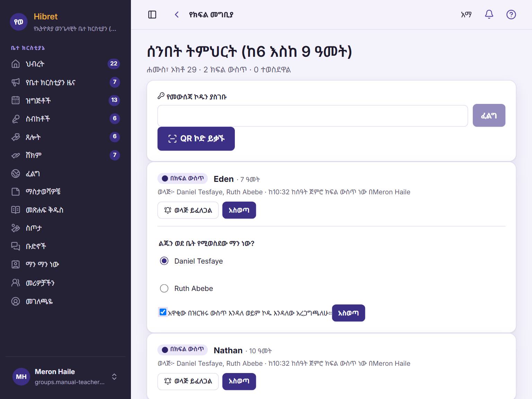Click ወላጅ ይፈለጋል for Nathan

tap(188, 381)
